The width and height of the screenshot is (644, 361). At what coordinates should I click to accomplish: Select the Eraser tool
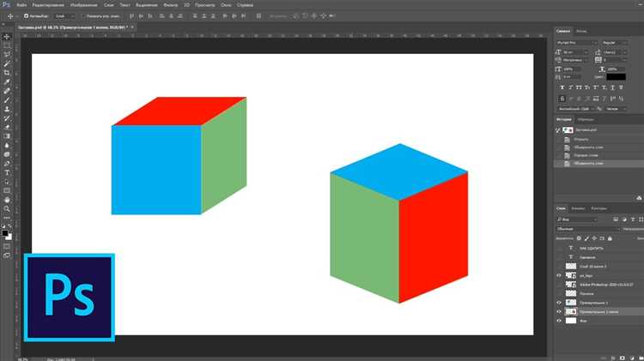[x=7, y=127]
